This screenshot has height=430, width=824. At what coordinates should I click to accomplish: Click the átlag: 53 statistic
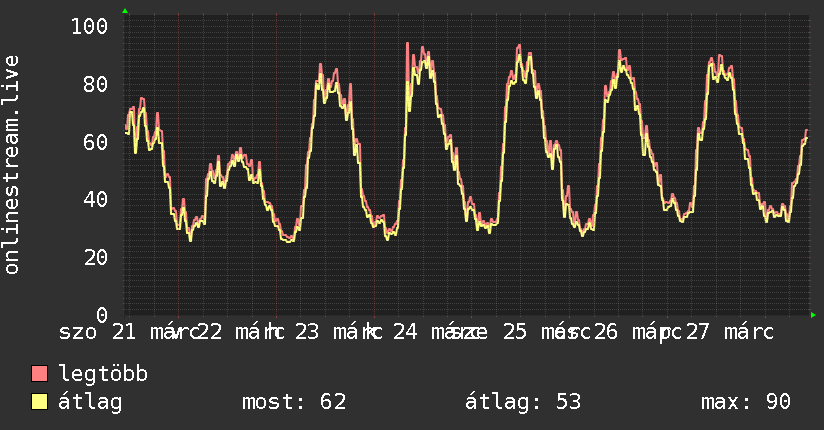(523, 402)
